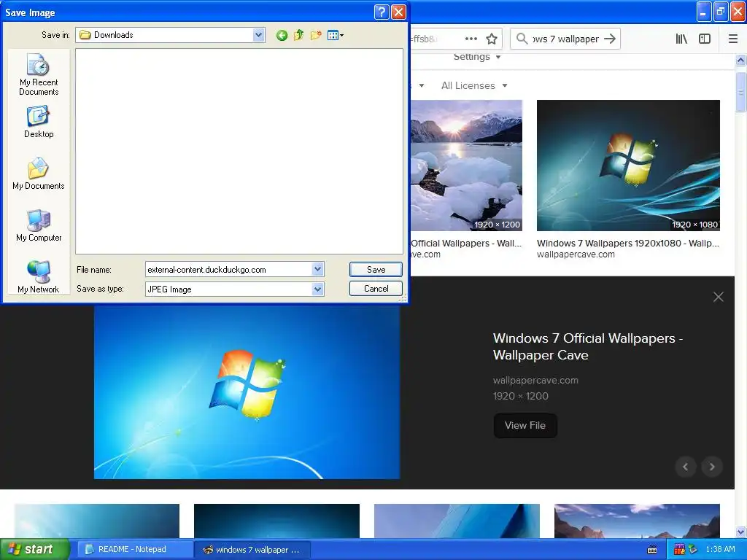Toggle the Firefox sidebar icon
747x560 pixels.
[x=705, y=39]
